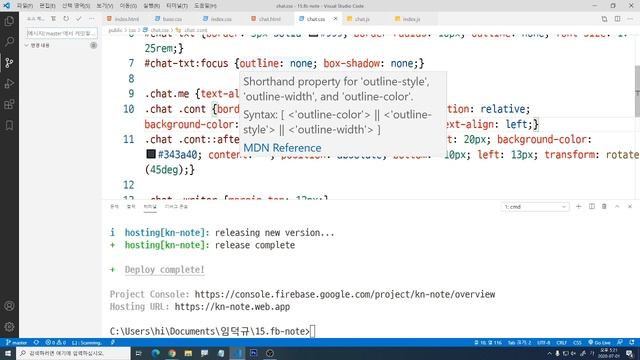Image resolution: width=640 pixels, height=360 pixels.
Task: Open the Search view in activity bar
Action: tap(9, 42)
